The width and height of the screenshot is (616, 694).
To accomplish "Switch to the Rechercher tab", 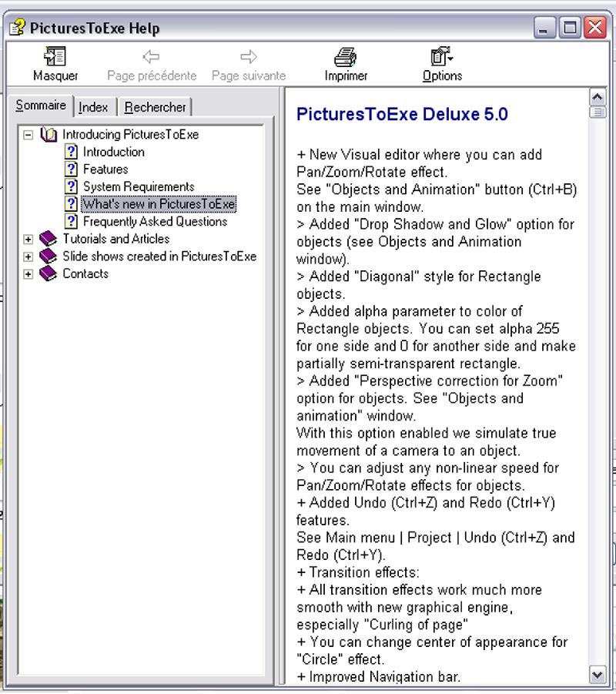I will point(155,107).
